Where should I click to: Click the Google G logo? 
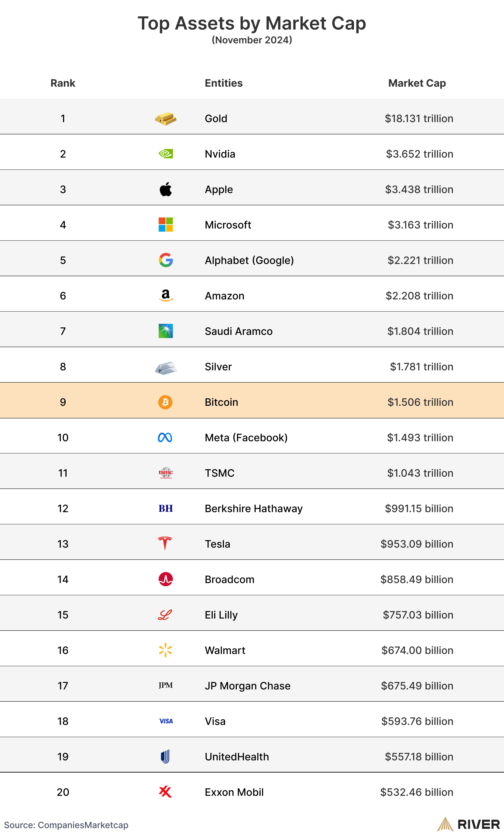(166, 260)
